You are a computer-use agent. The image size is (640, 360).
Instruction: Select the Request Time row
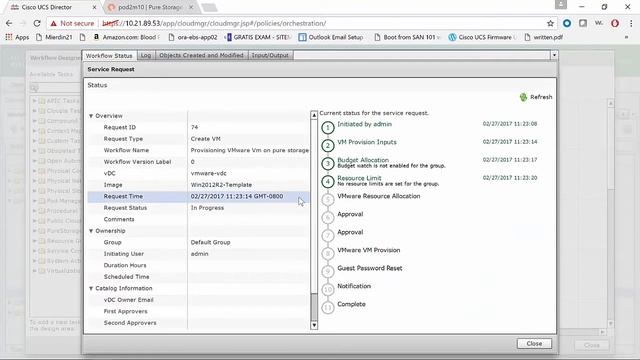[198, 196]
